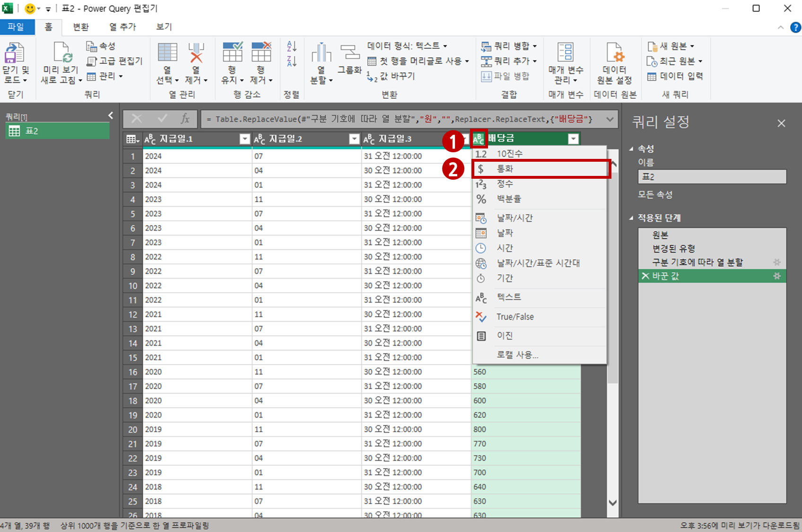Open the 배당금 column filter dropdown
This screenshot has height=532, width=802.
coord(574,139)
